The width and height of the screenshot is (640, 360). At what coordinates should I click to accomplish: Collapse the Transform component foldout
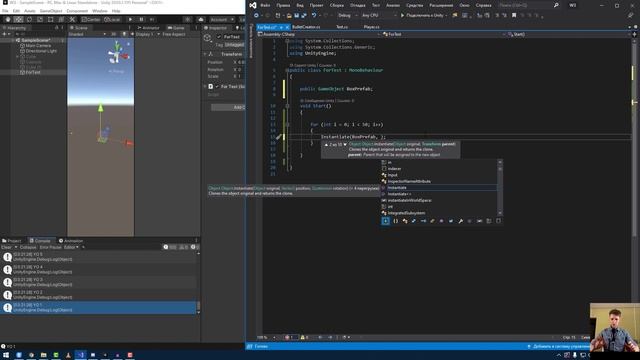click(205, 54)
